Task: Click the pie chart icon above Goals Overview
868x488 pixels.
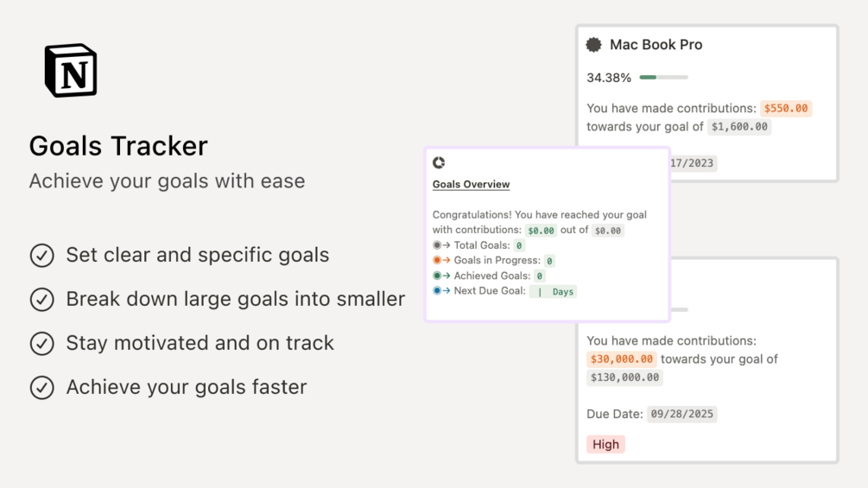Action: [x=439, y=162]
